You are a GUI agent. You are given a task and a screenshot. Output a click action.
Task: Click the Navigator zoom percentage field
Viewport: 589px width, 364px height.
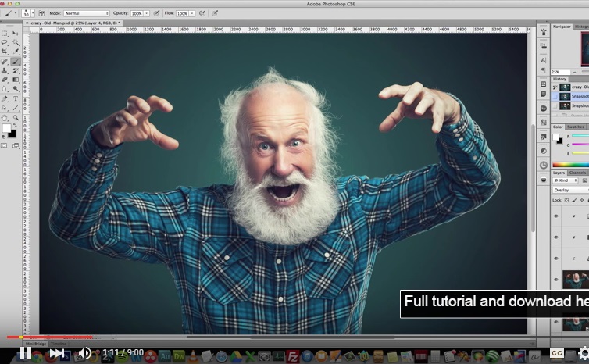[560, 72]
